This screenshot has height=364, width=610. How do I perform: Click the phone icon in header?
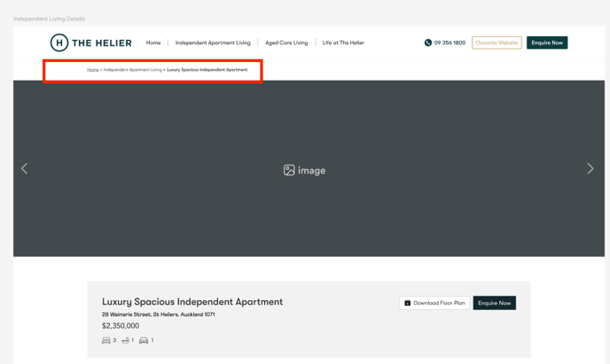[428, 43]
